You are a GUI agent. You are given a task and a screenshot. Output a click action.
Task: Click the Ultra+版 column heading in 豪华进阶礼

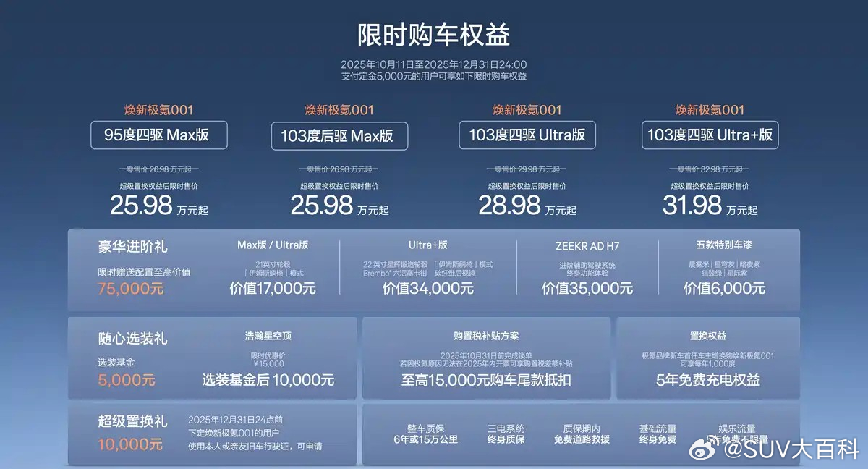click(x=428, y=245)
